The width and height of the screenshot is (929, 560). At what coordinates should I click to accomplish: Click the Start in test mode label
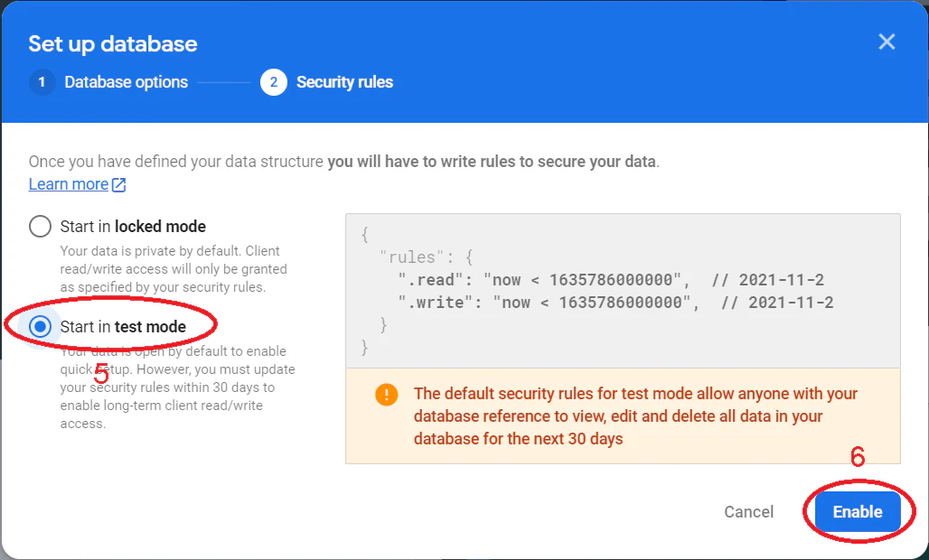[x=123, y=326]
